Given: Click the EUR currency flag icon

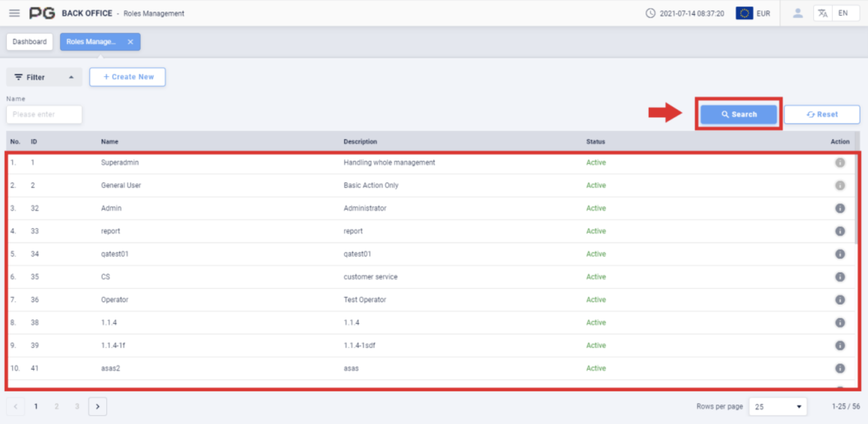Looking at the screenshot, I should [x=744, y=13].
